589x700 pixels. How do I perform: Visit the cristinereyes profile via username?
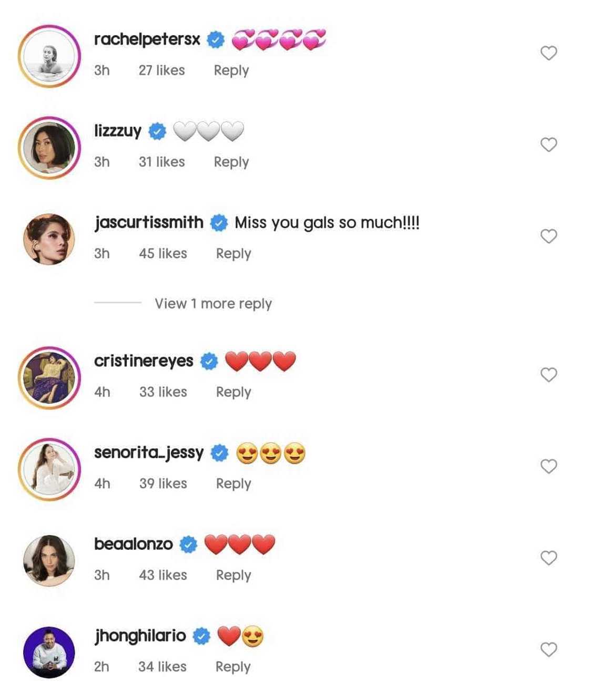click(144, 361)
